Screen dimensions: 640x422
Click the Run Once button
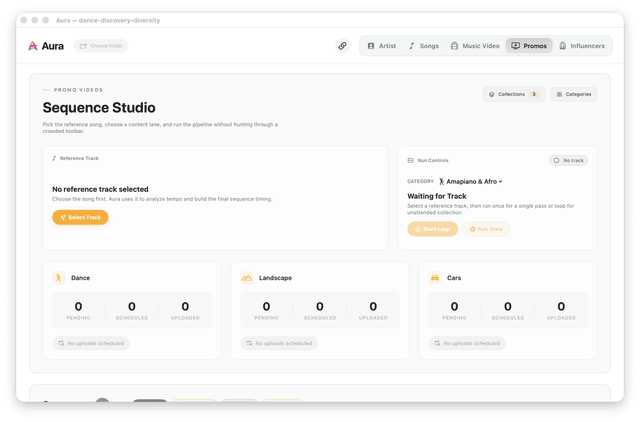pyautogui.click(x=486, y=229)
